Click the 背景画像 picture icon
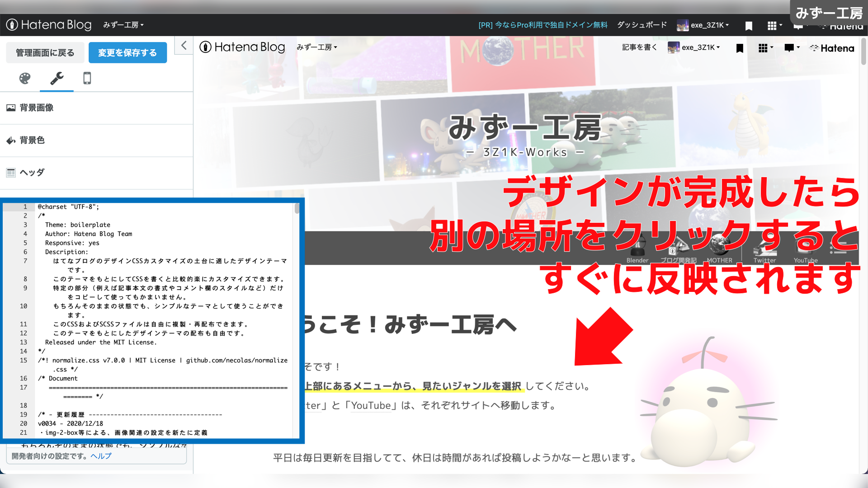This screenshot has height=488, width=868. 11,108
